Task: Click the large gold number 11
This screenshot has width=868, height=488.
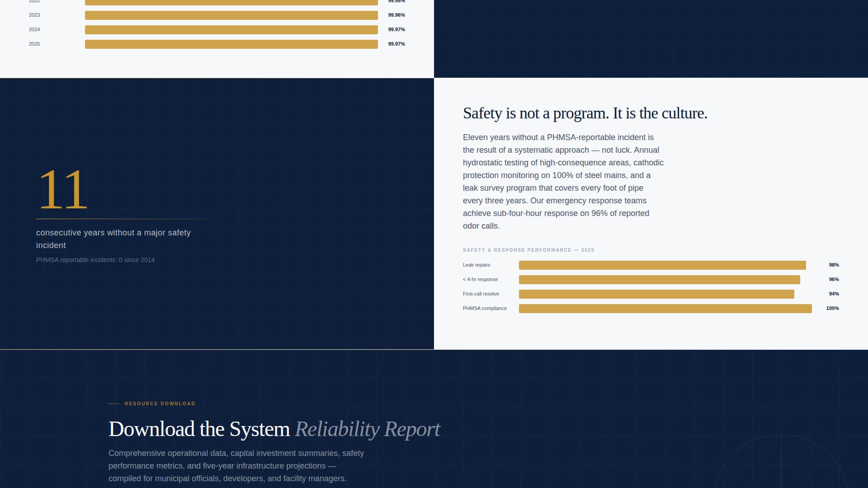Action: tap(63, 190)
